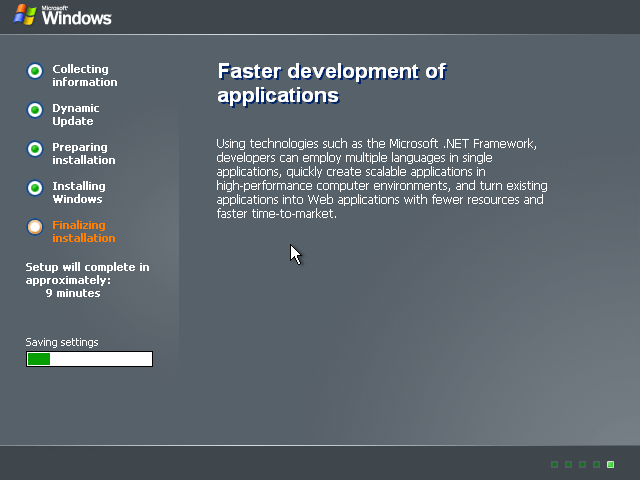
Task: Click the Collecting information step label
Action: [x=84, y=76]
